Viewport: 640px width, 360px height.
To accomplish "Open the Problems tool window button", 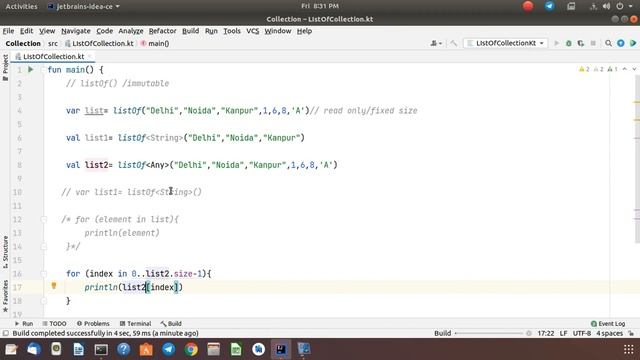I will pos(93,324).
